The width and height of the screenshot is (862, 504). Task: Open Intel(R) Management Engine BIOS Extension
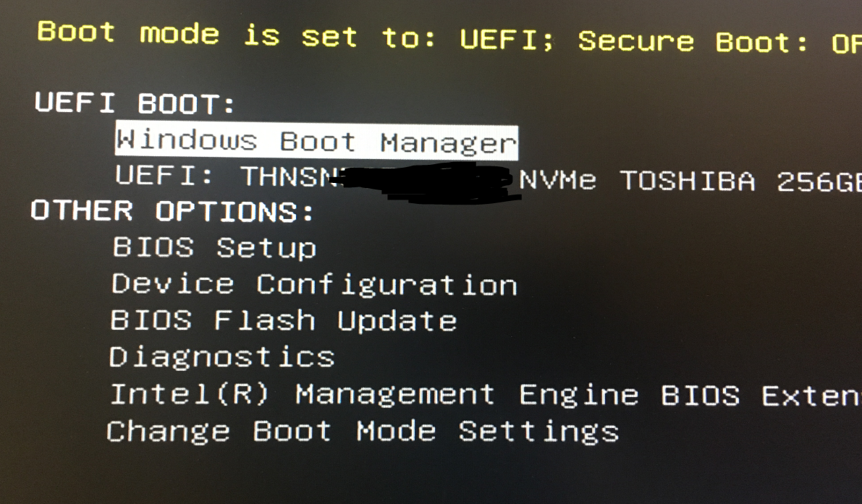click(x=485, y=394)
